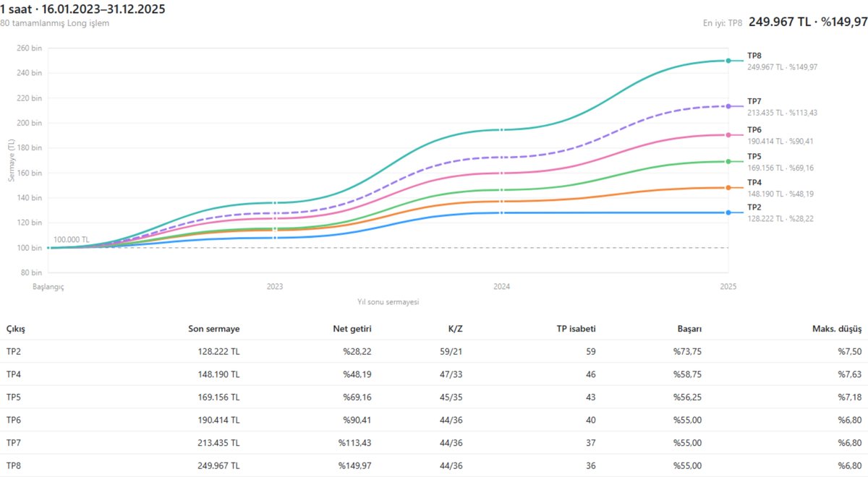The width and height of the screenshot is (868, 477).
Task: Click the '2025' x-axis label
Action: [728, 286]
